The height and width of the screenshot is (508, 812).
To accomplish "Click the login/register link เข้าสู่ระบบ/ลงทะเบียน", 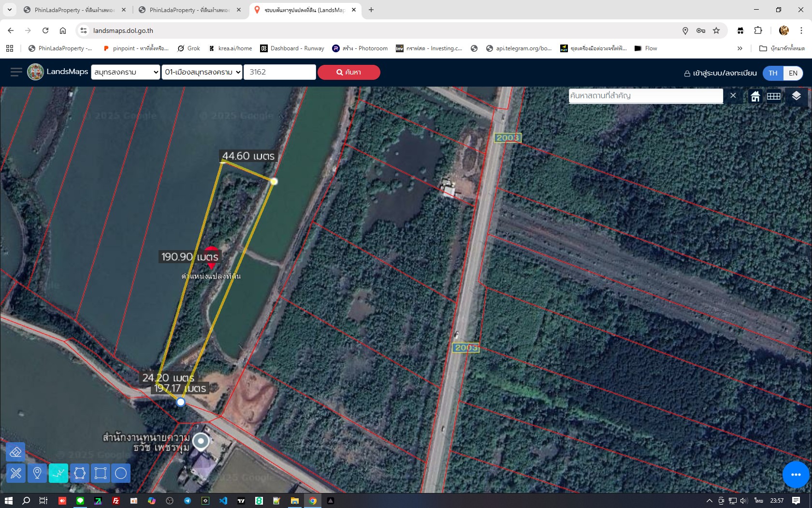I will (x=720, y=73).
